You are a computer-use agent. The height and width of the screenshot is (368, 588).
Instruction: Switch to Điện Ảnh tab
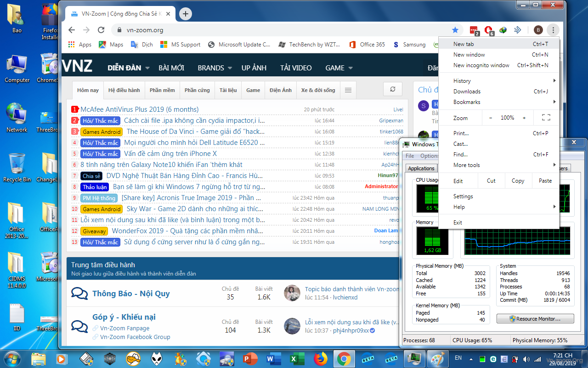[281, 90]
